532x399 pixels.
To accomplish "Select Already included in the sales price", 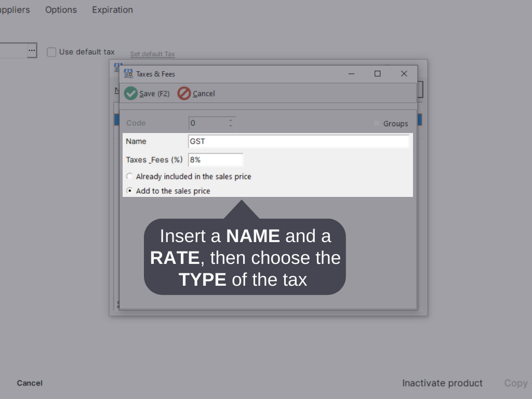I will (x=130, y=177).
